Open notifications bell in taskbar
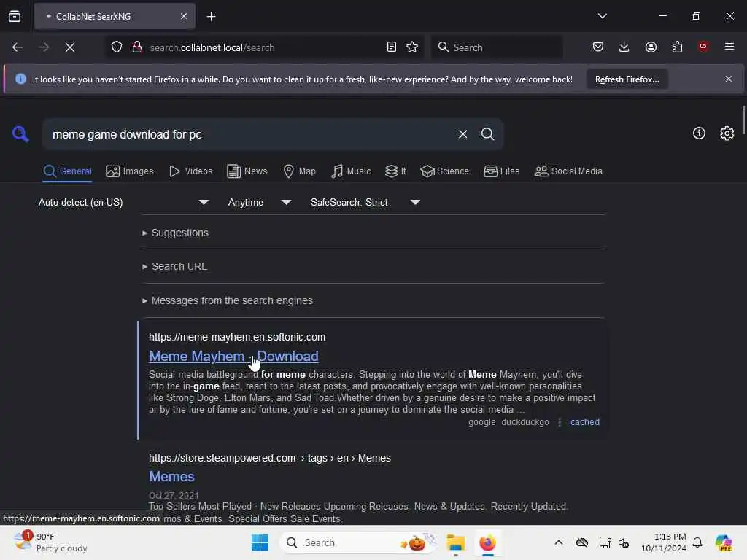 coord(697,542)
